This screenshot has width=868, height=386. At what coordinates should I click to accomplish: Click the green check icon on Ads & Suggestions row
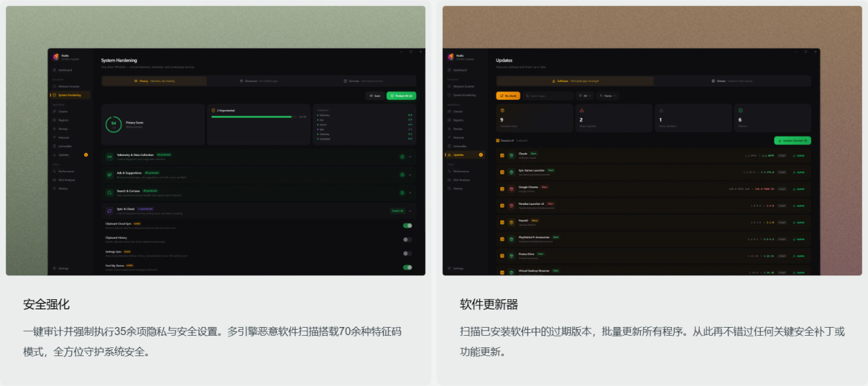click(402, 174)
